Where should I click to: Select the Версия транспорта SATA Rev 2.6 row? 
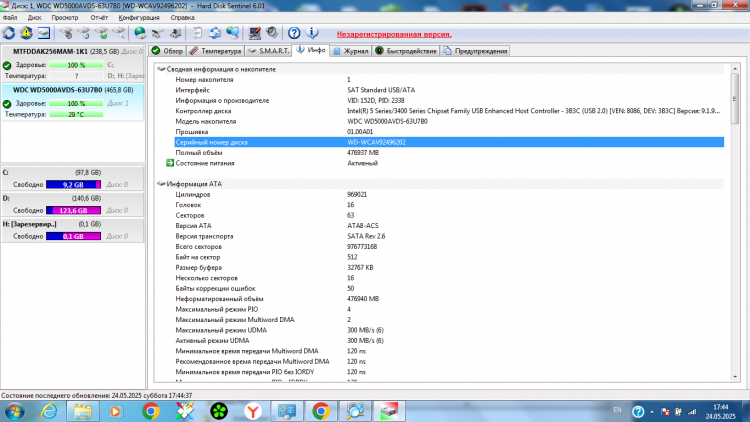coord(449,236)
